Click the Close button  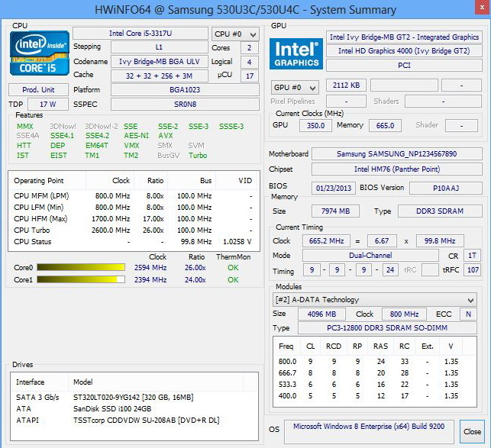(x=472, y=431)
